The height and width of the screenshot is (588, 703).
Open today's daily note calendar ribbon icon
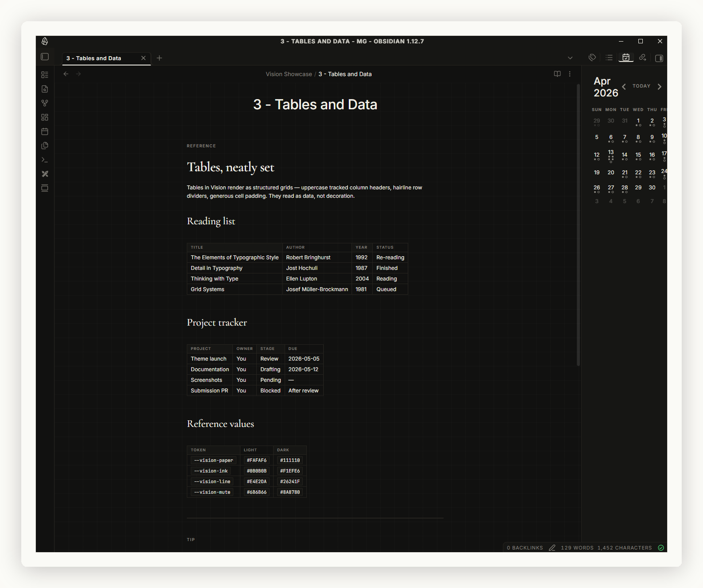click(x=45, y=131)
